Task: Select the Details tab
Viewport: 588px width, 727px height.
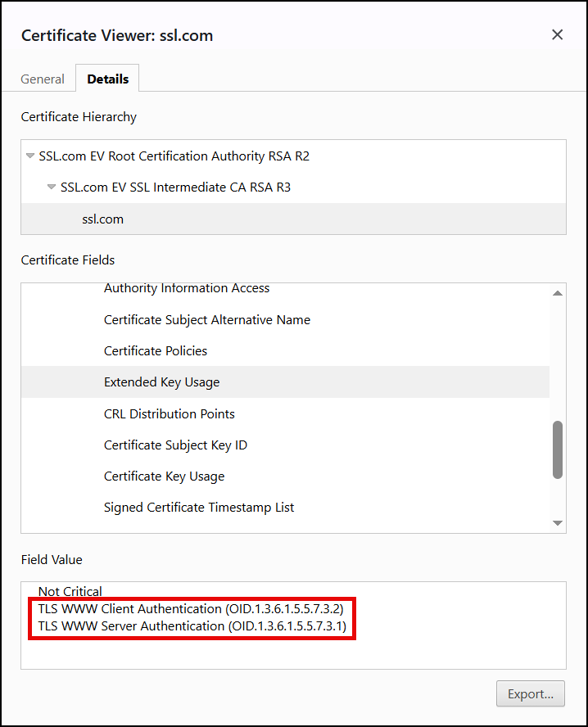Action: click(x=107, y=79)
